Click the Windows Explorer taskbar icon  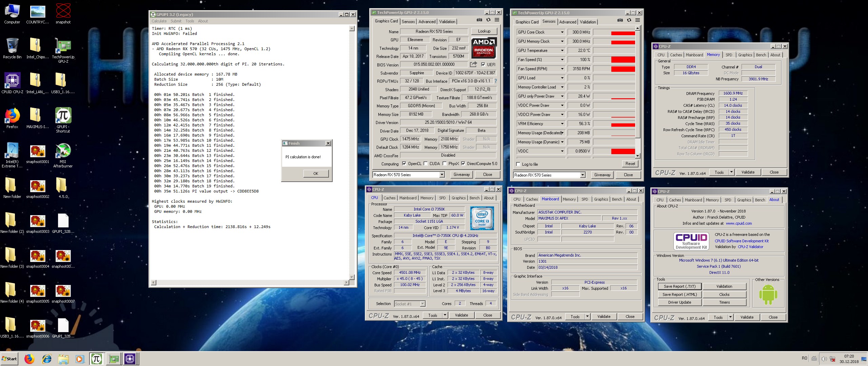click(63, 359)
